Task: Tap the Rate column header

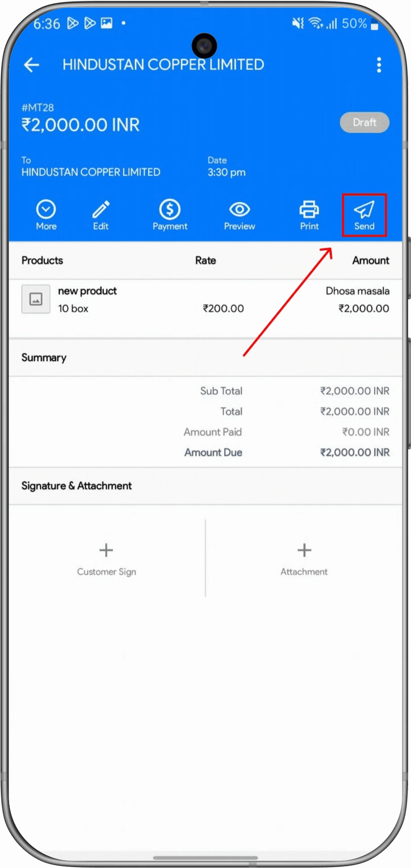Action: (x=205, y=260)
